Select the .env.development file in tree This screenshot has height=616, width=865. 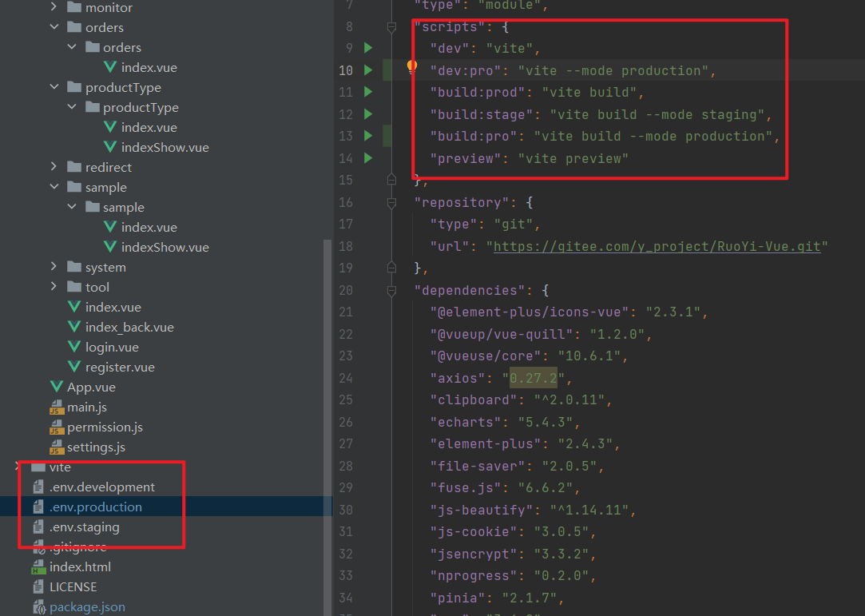[102, 487]
